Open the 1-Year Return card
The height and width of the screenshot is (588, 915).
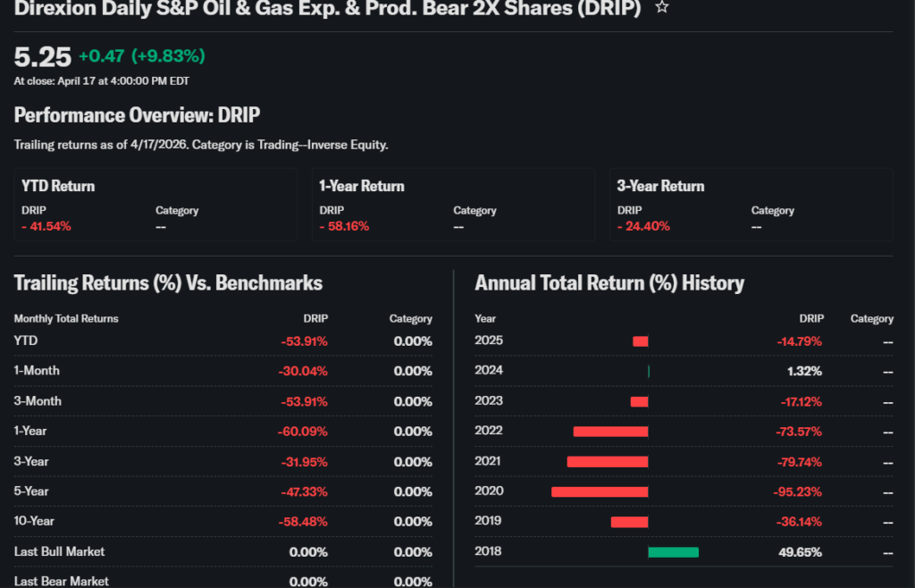453,205
